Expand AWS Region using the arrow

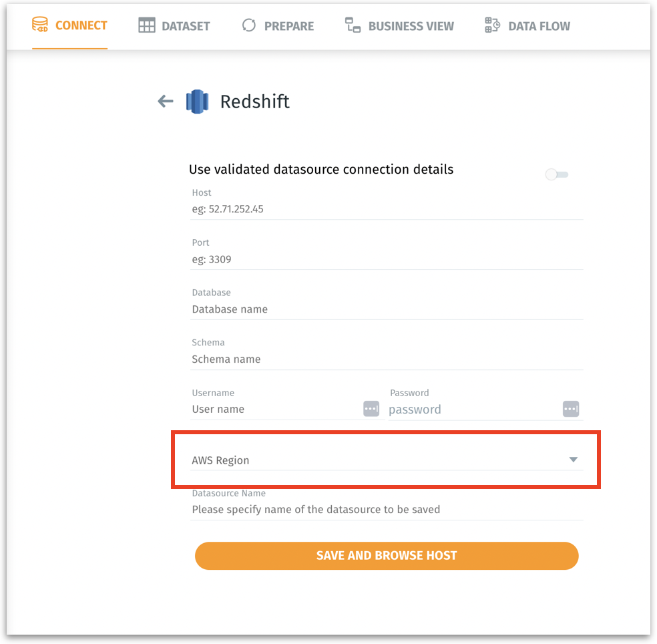(x=573, y=460)
